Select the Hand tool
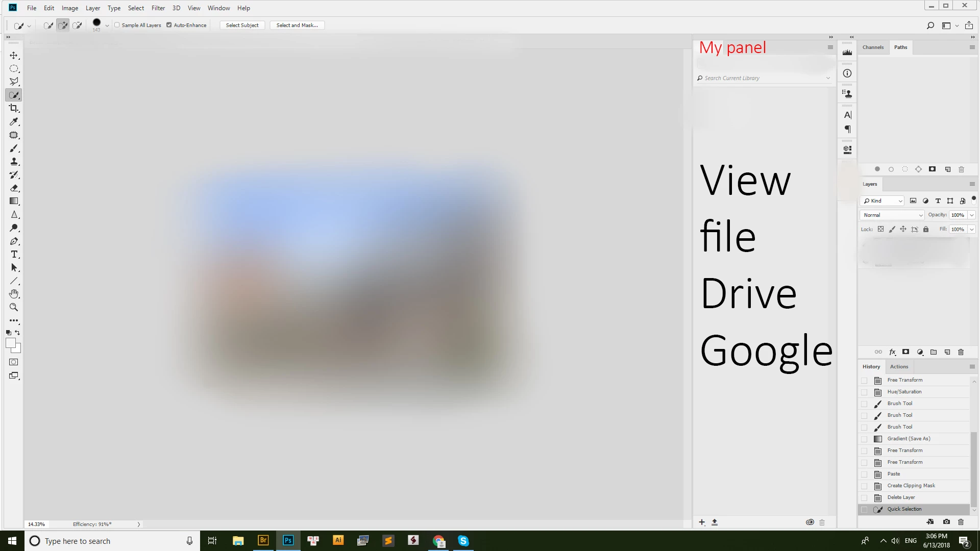This screenshot has width=980, height=551. (14, 294)
